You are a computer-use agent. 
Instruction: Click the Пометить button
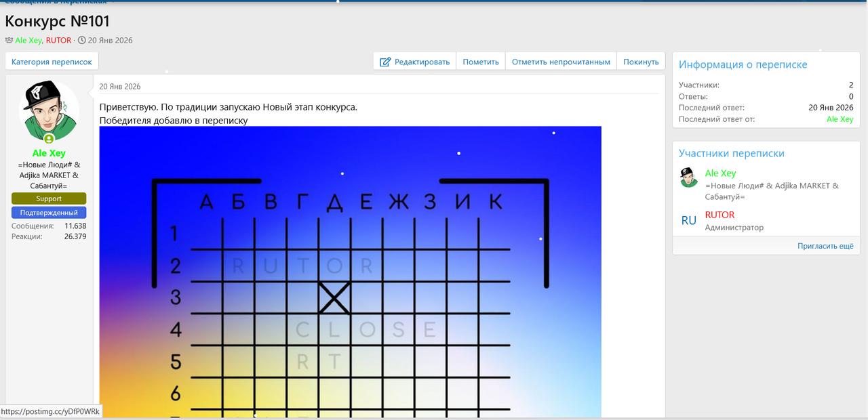[481, 62]
